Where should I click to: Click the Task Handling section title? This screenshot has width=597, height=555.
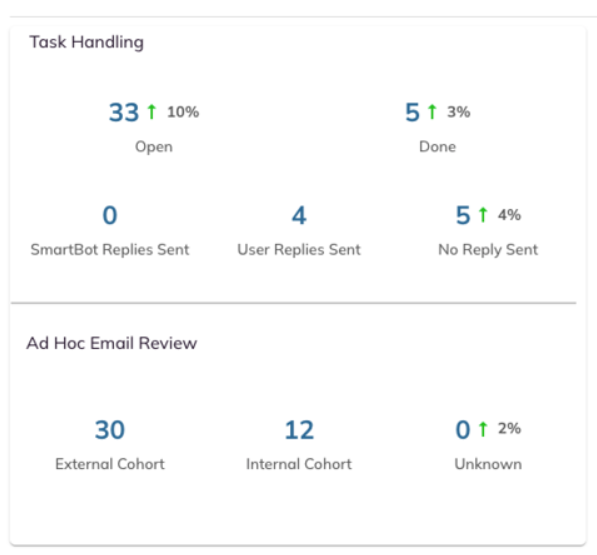tap(87, 42)
